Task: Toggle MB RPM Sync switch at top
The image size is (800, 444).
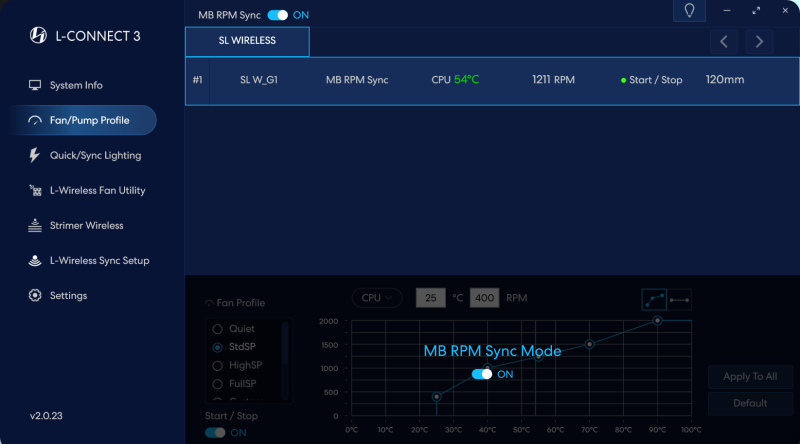Action: coord(278,15)
